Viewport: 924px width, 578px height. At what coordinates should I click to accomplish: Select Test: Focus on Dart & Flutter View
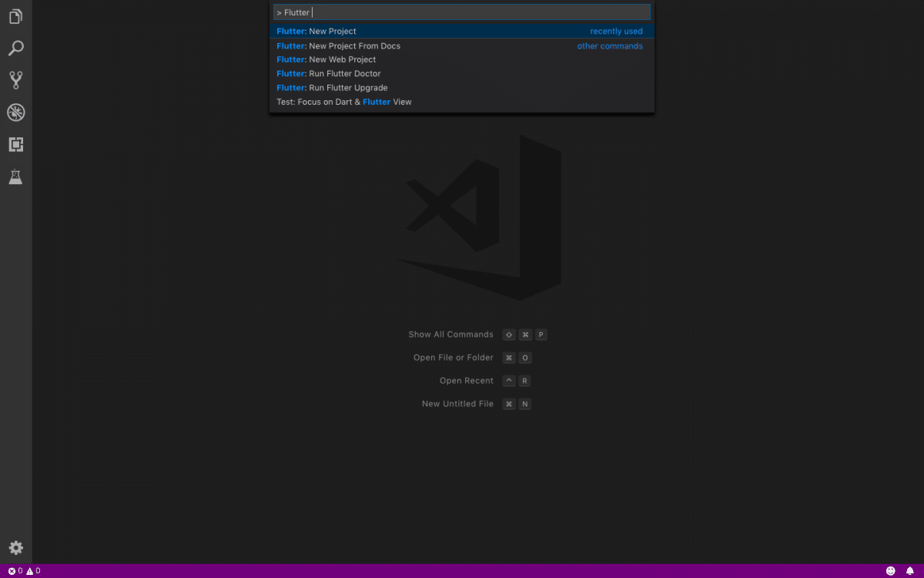(462, 102)
